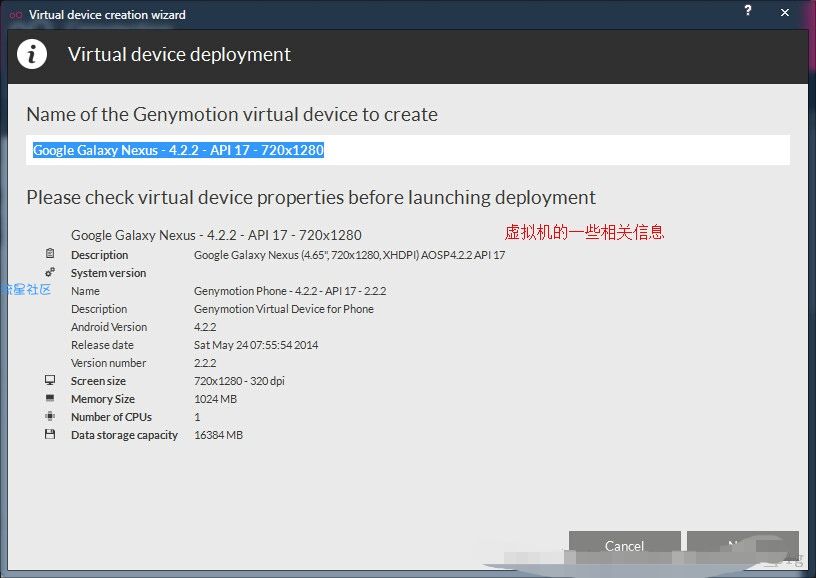Click the Cancel button
The height and width of the screenshot is (578, 816).
click(624, 546)
